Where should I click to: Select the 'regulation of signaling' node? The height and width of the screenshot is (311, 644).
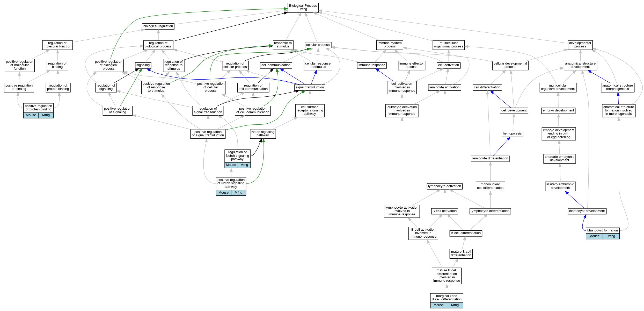click(x=106, y=87)
